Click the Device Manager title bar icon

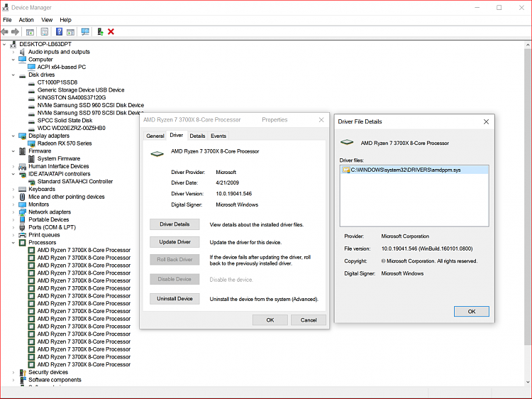coord(6,8)
